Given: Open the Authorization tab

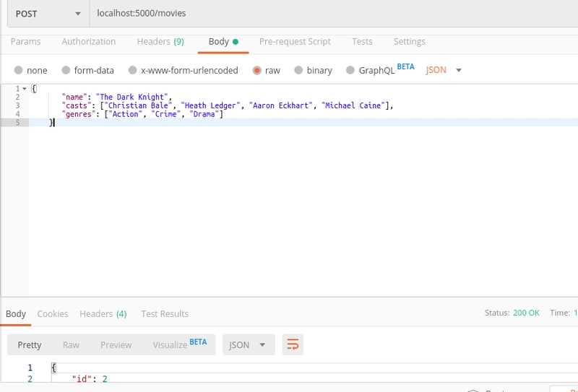Looking at the screenshot, I should tap(88, 42).
